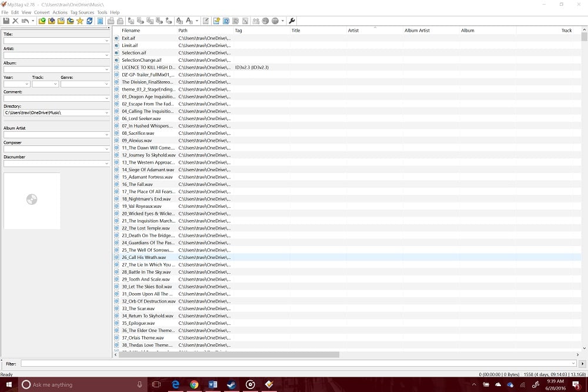This screenshot has width=588, height=392.
Task: Open the Tag Sources menu
Action: (82, 12)
